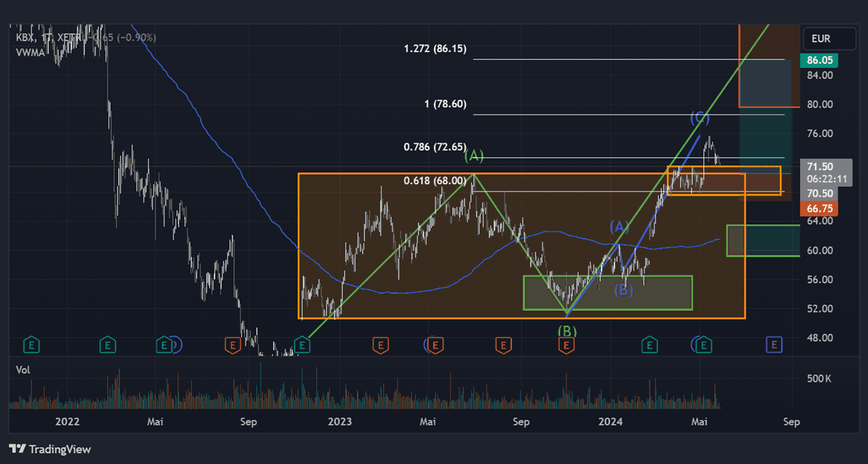Viewport: 868px width, 464px height.
Task: Click the 71.50 current price tag
Action: click(821, 166)
